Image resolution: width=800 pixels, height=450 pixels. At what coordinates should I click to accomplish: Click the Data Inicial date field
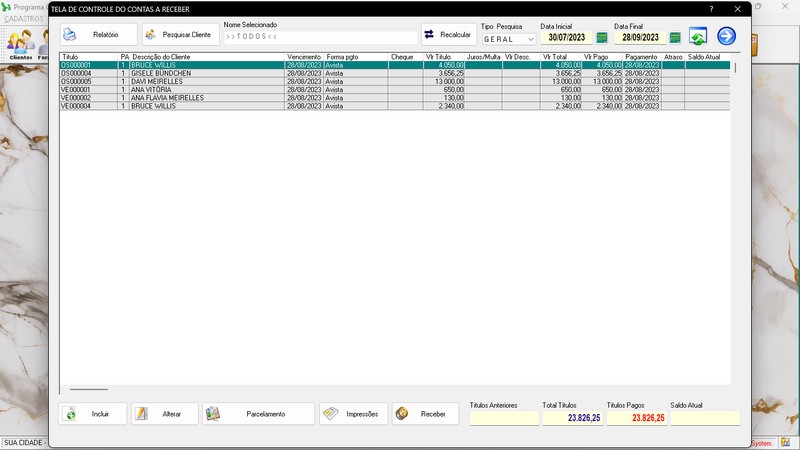coord(566,37)
